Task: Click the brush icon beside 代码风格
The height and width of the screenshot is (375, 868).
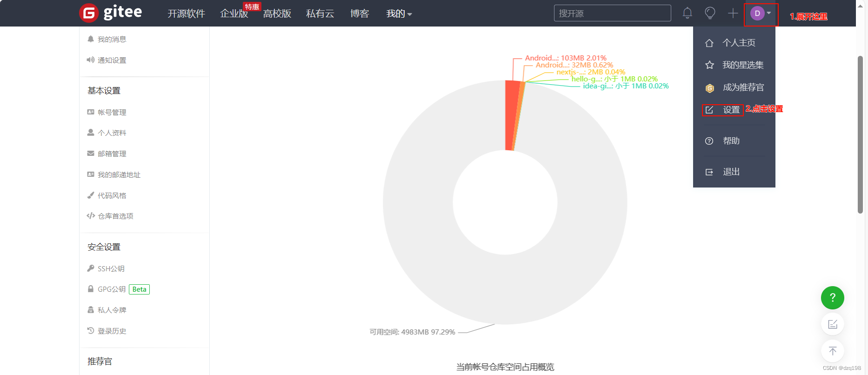Action: [91, 195]
